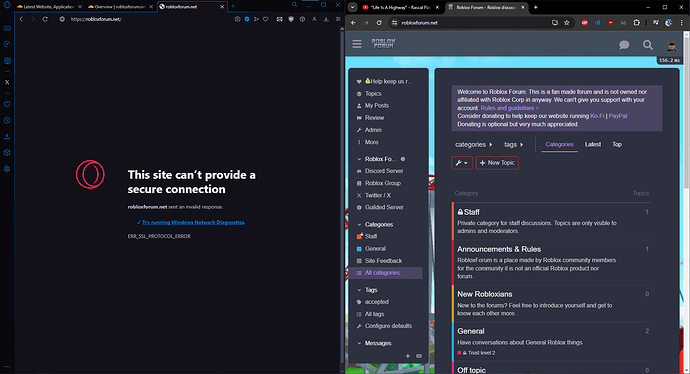Open PayPal donation link

618,116
